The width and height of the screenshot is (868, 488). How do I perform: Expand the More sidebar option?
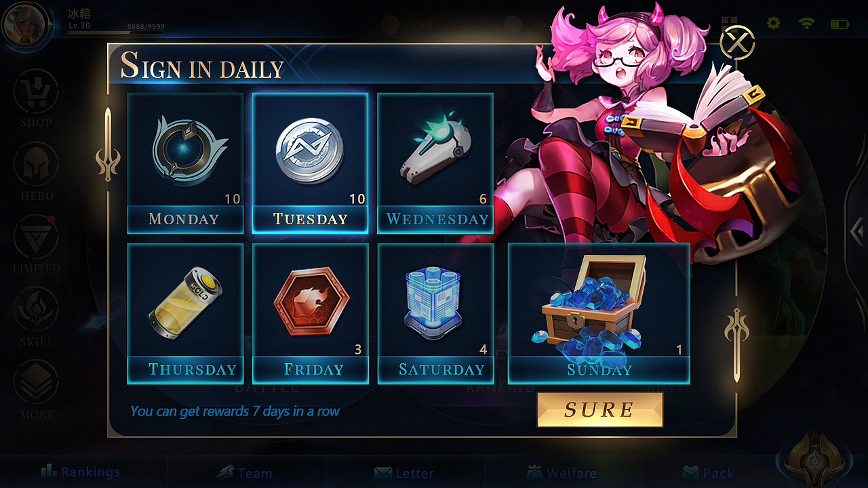click(36, 390)
